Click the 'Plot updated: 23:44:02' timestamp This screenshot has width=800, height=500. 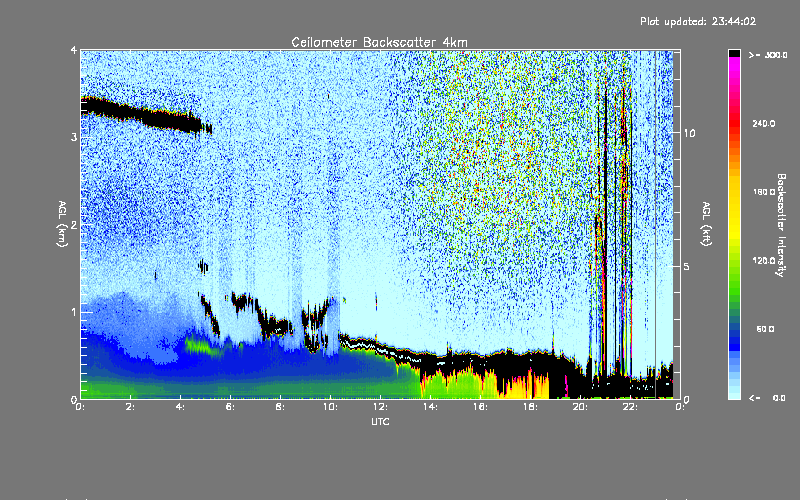pyautogui.click(x=698, y=21)
